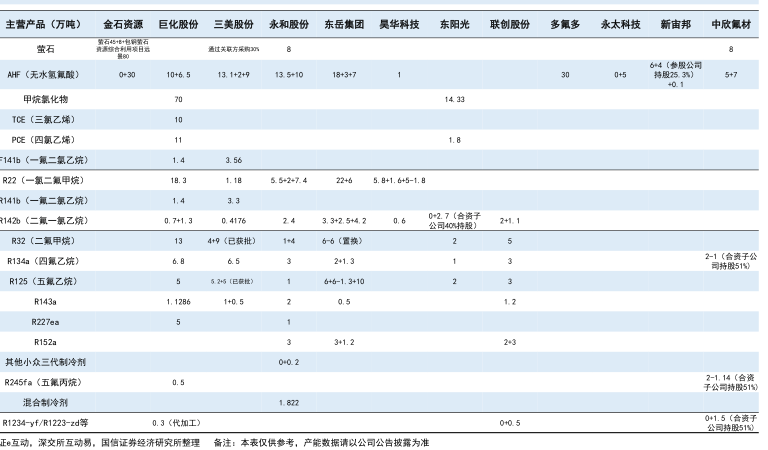Select the 其他小众三代制冷剂 row label
Viewport: 768px width, 450px height.
point(46,361)
